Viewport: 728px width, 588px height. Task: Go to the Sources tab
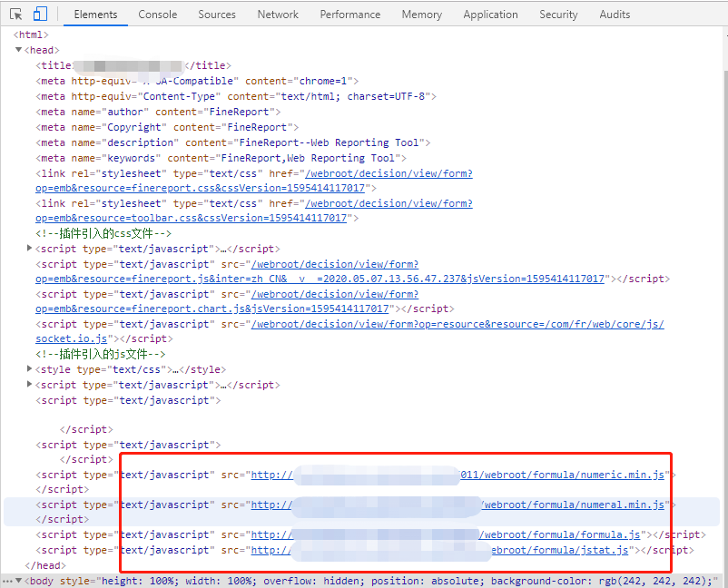coord(217,15)
